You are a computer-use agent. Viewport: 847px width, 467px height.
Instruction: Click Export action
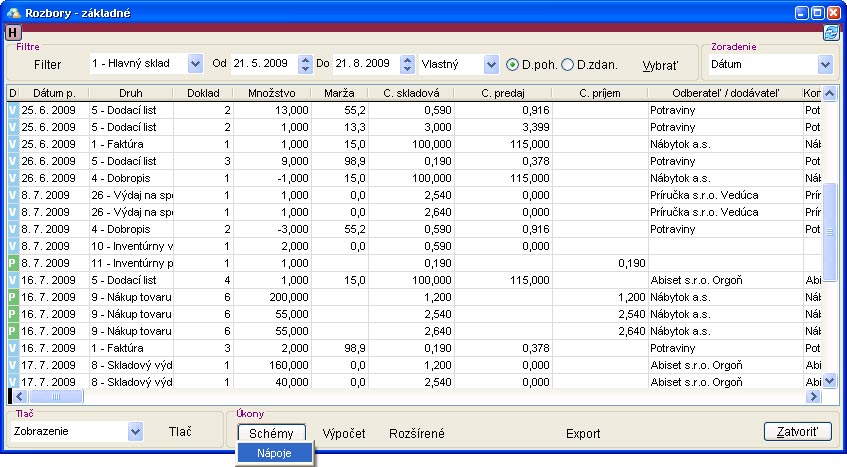[583, 433]
